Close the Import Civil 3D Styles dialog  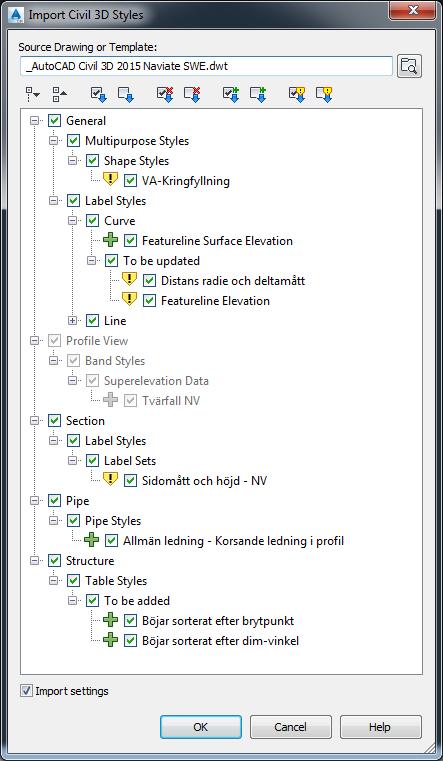pyautogui.click(x=414, y=10)
